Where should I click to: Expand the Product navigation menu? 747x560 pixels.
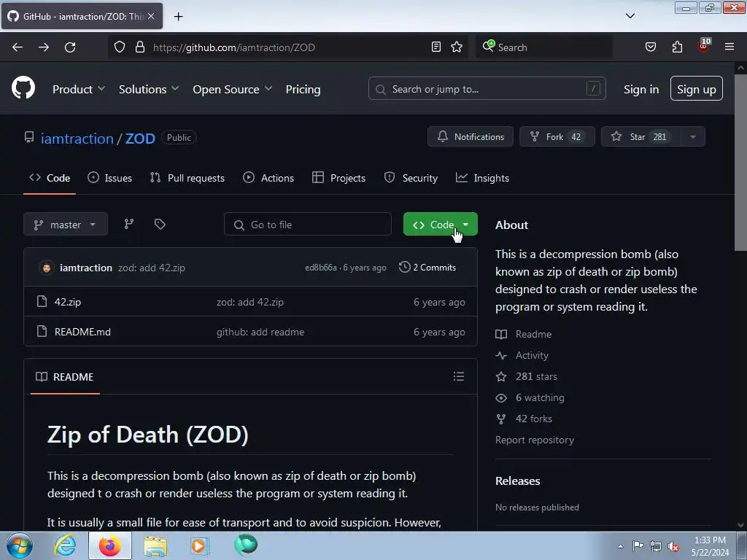(x=79, y=89)
